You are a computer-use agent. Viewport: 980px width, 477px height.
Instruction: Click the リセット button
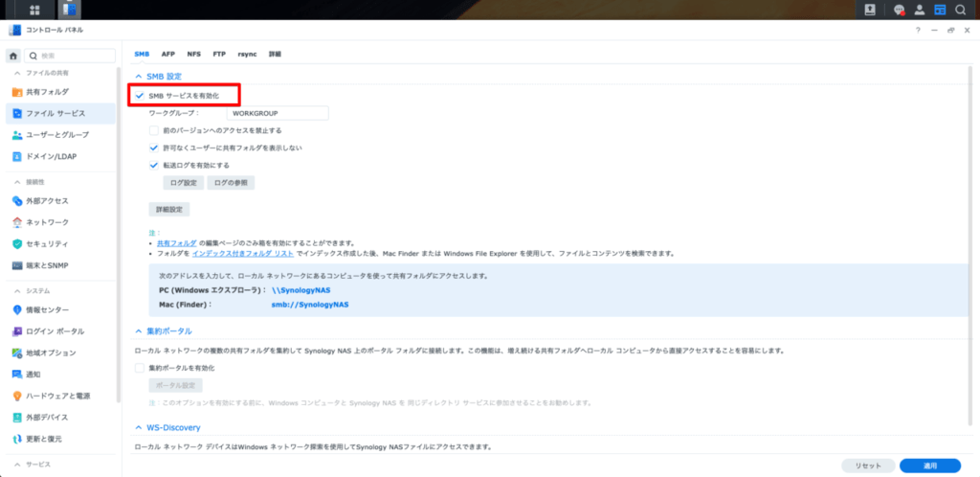coord(868,466)
